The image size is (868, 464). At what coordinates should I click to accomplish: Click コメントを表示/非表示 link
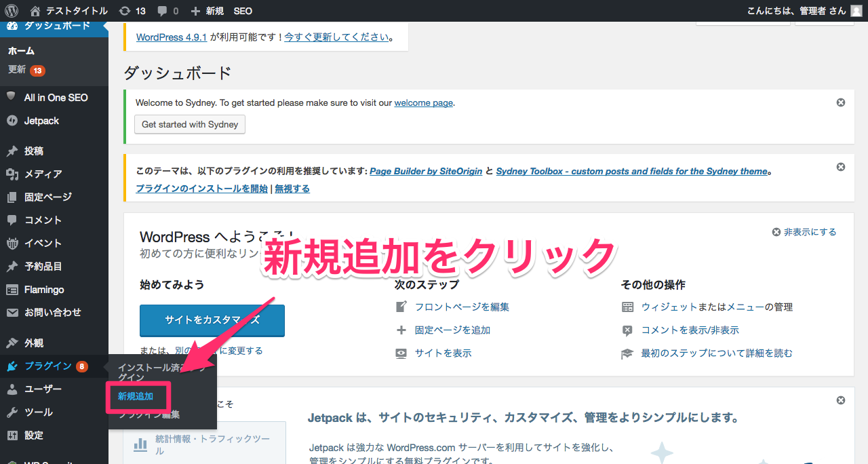tap(690, 330)
